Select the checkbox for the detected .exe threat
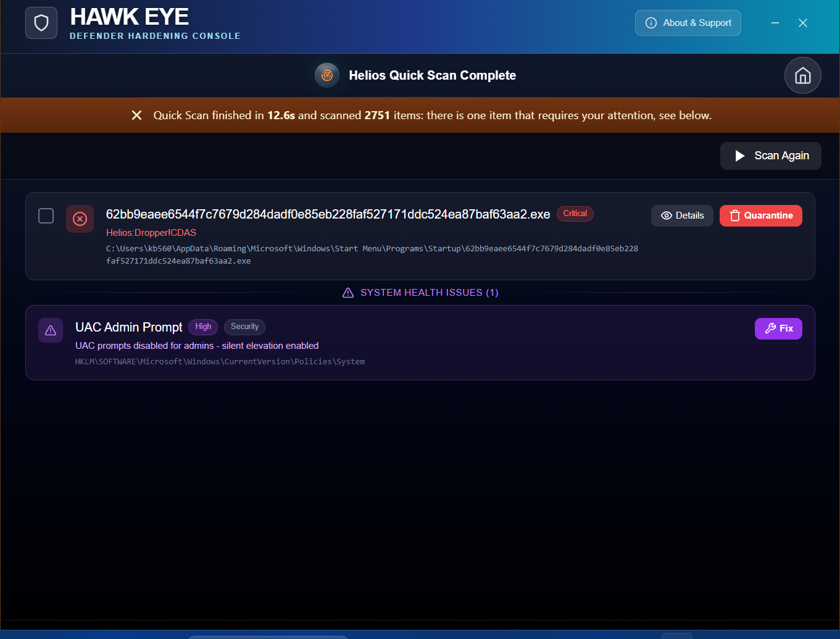The image size is (840, 639). click(x=46, y=215)
